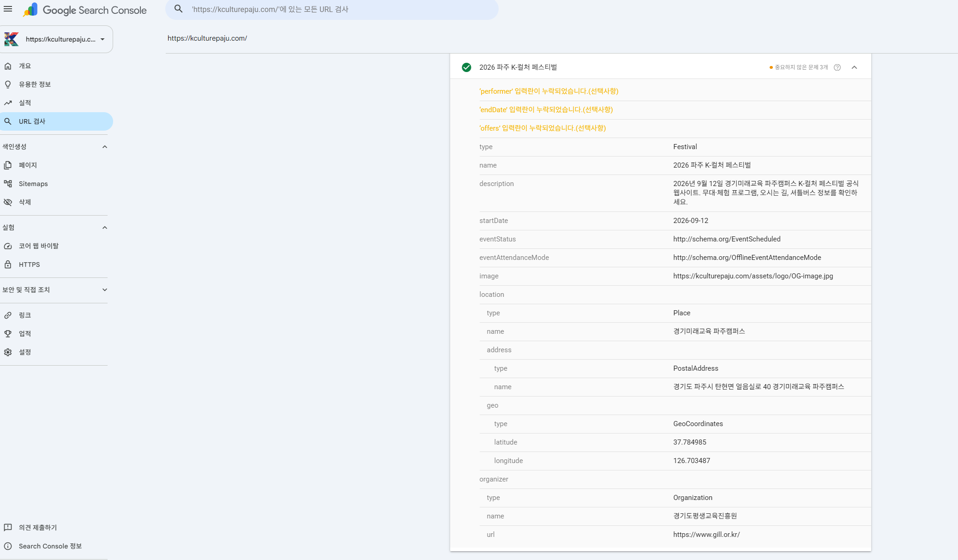The image size is (958, 560).
Task: Click the lightbulb icon beside 유용한 정보
Action: tap(8, 84)
